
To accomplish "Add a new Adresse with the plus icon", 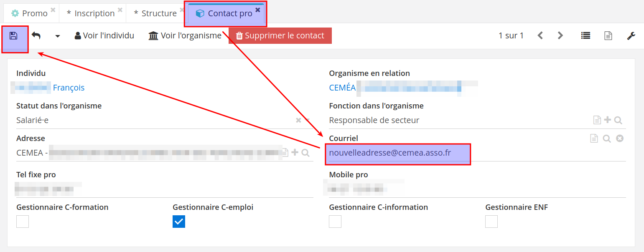I will click(295, 152).
